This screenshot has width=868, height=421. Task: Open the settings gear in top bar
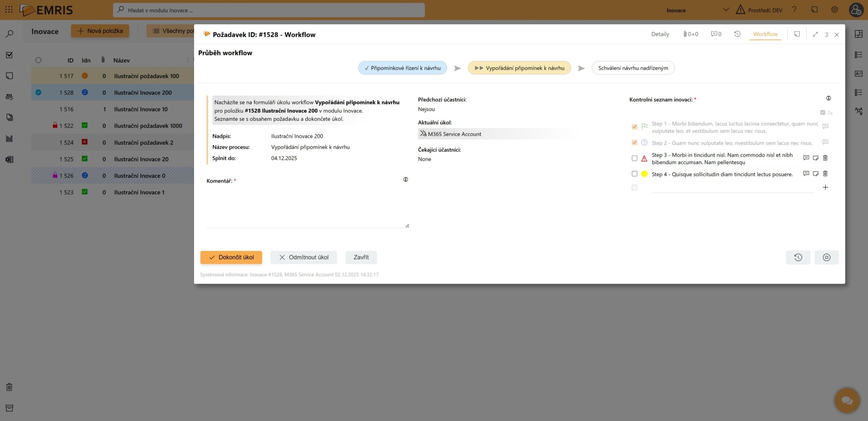click(x=834, y=10)
